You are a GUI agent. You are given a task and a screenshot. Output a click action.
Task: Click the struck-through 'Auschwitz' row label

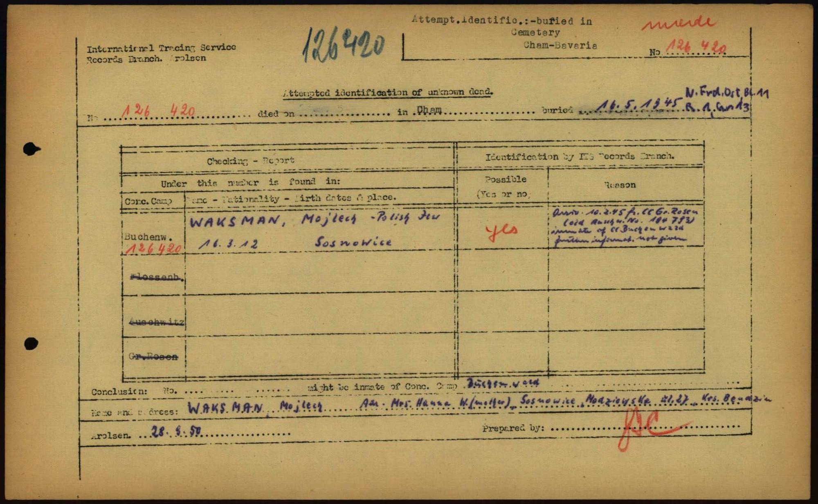pos(157,322)
